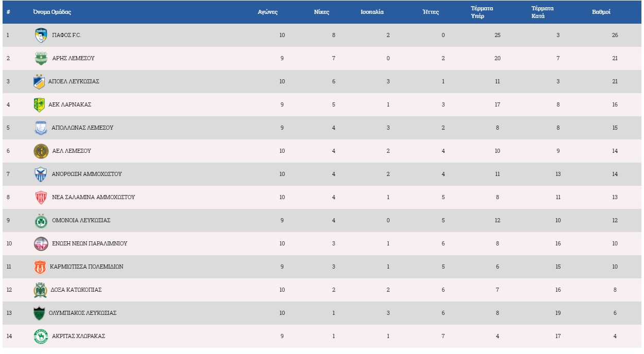Click the Ισοπαλία column header
The height and width of the screenshot is (354, 644).
[x=372, y=12]
